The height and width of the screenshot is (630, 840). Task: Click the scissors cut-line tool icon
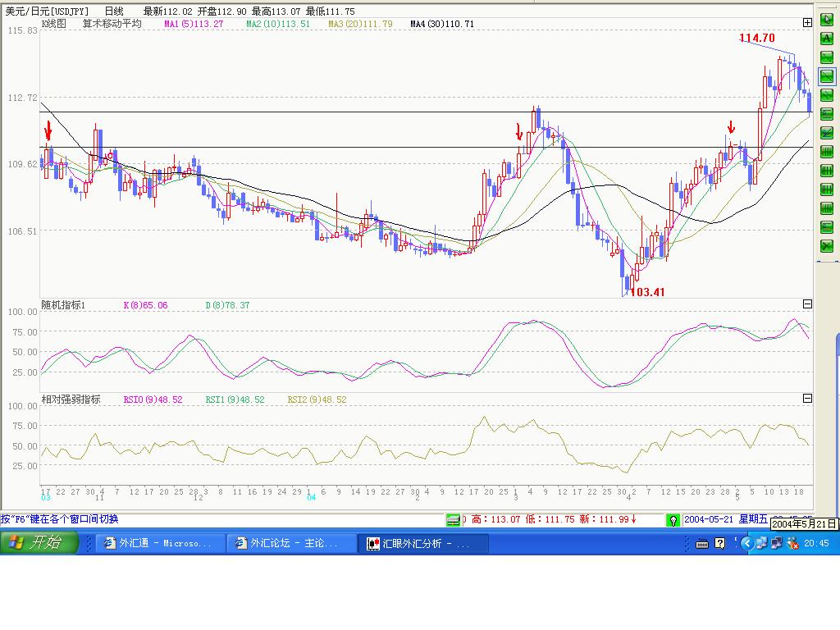point(827,132)
